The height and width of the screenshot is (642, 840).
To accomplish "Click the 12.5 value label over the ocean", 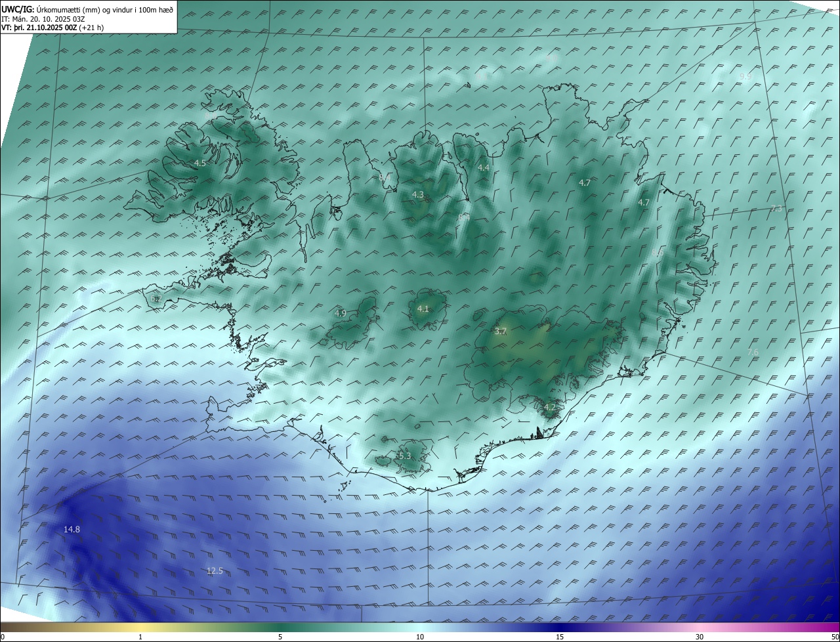I will [x=215, y=571].
